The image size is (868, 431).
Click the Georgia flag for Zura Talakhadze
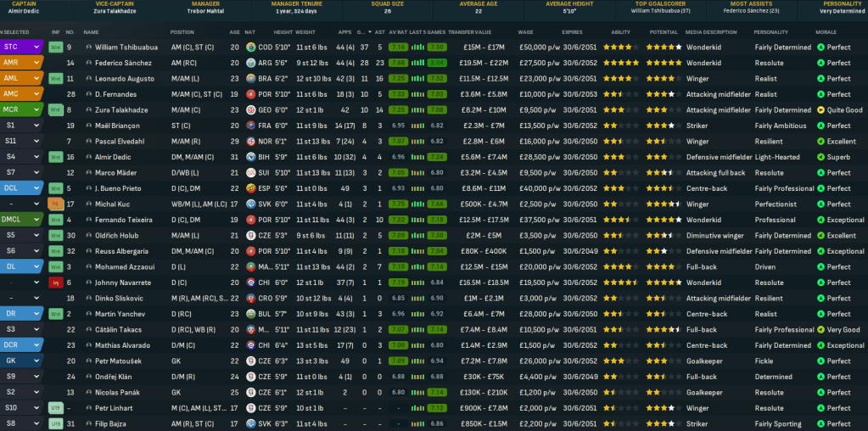(x=250, y=109)
